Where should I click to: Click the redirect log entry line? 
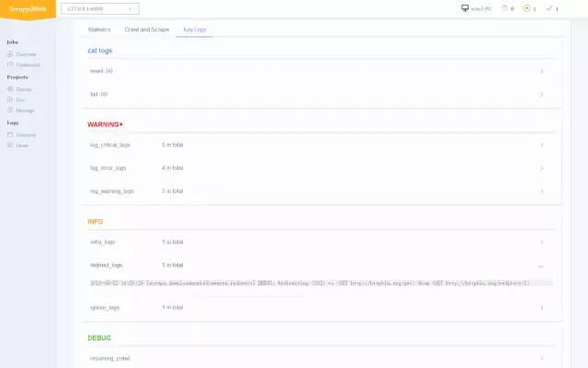(321, 282)
